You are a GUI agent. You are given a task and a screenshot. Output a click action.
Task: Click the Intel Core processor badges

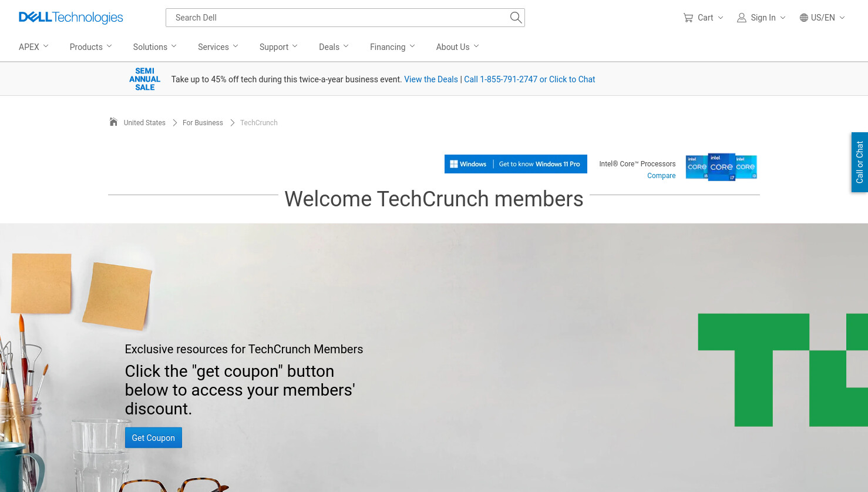pyautogui.click(x=721, y=167)
